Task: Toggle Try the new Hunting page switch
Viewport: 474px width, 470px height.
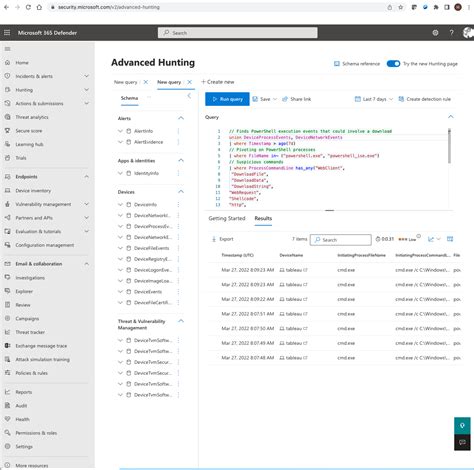Action: tap(393, 64)
